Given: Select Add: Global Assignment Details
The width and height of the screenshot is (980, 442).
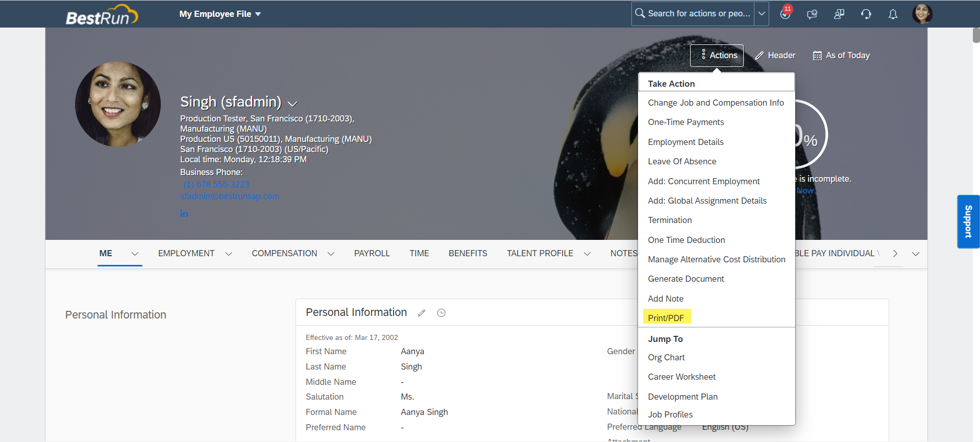Looking at the screenshot, I should [707, 201].
